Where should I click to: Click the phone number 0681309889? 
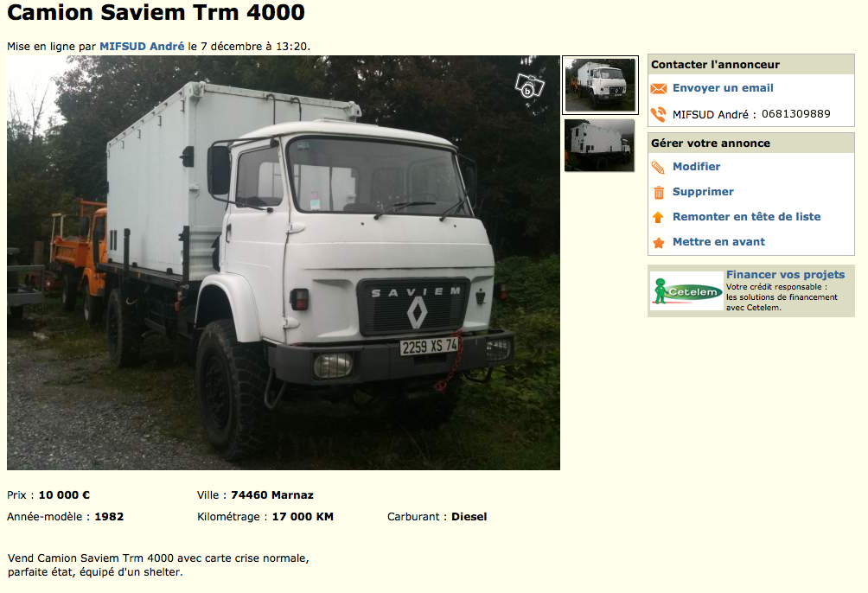[x=795, y=114]
